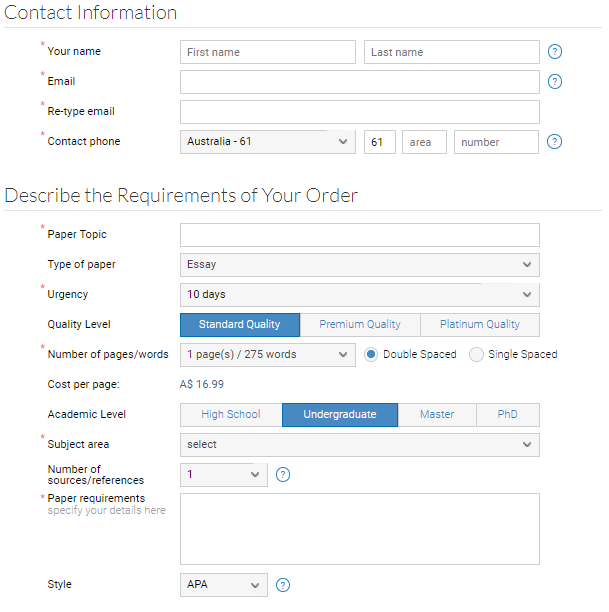Select the Standard Quality option
The image size is (609, 612).
pos(240,325)
